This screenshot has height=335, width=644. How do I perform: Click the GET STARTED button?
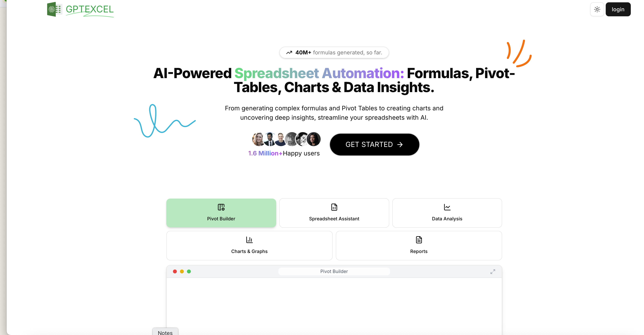pos(374,145)
